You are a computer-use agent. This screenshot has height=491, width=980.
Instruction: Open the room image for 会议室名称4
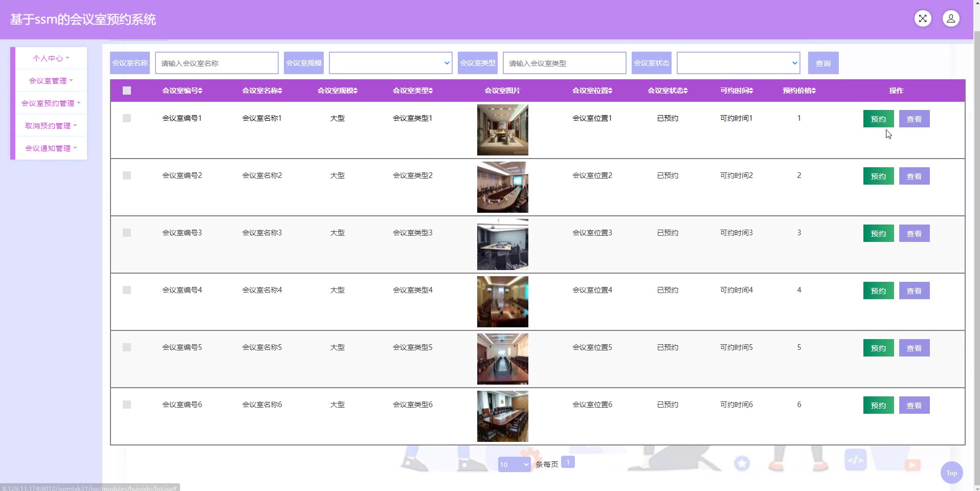(x=503, y=302)
